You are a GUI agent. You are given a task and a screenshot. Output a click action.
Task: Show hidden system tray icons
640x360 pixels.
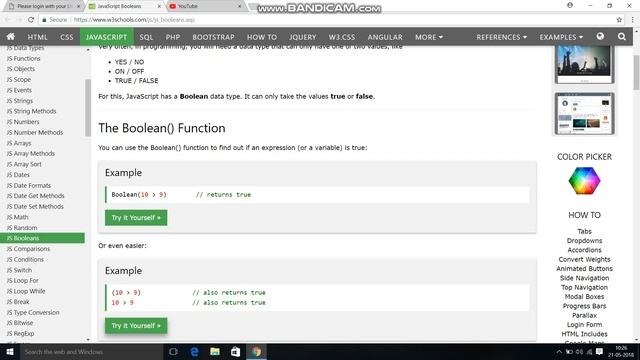click(559, 351)
